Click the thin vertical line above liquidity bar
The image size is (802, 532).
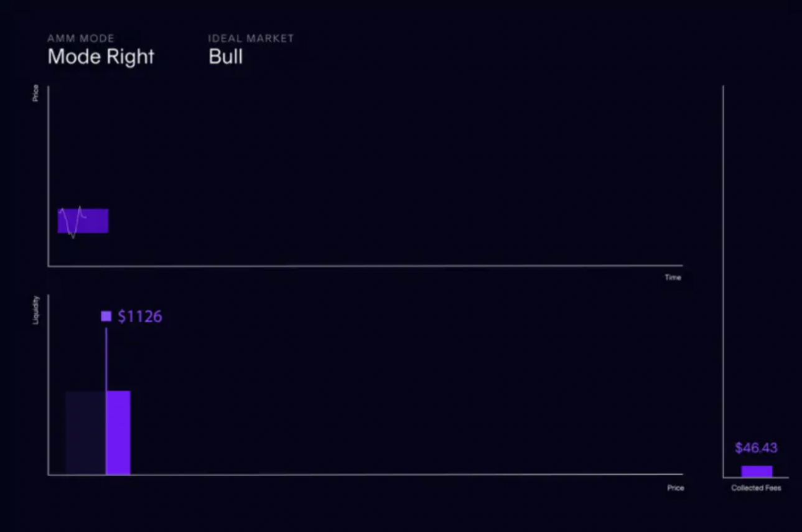[x=106, y=358]
